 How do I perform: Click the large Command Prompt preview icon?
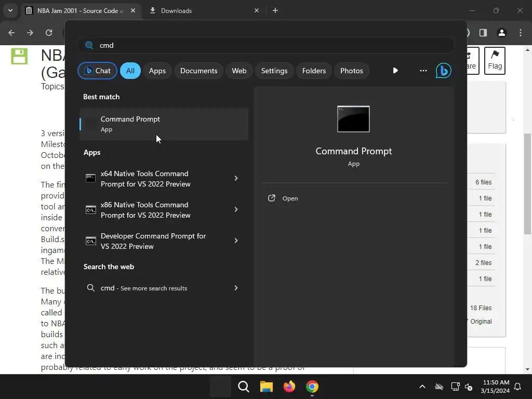pyautogui.click(x=353, y=119)
